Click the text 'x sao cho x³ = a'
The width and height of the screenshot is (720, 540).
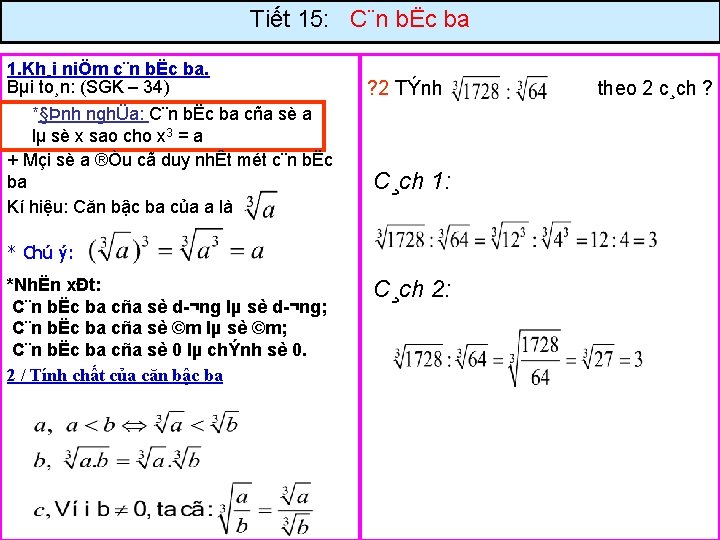[x=139, y=135]
